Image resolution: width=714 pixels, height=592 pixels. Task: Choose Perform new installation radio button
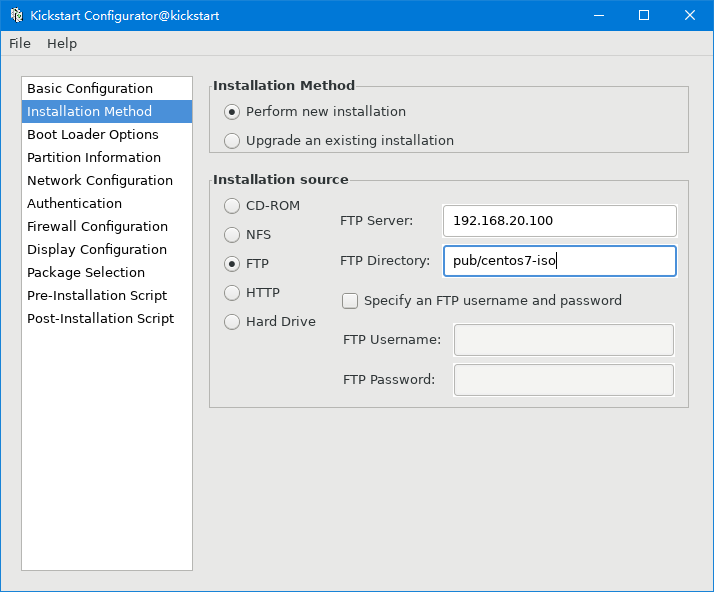[x=232, y=112]
